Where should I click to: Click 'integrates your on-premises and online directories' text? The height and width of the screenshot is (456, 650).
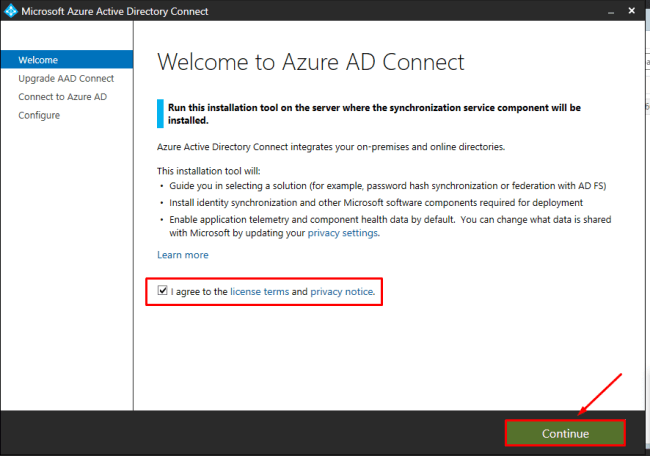397,147
